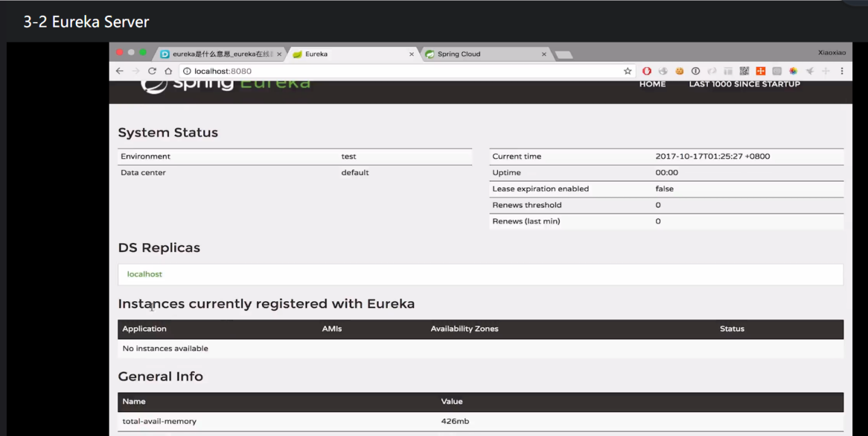Follow the localhost replica link
Screen dimensions: 868x436
tap(145, 274)
